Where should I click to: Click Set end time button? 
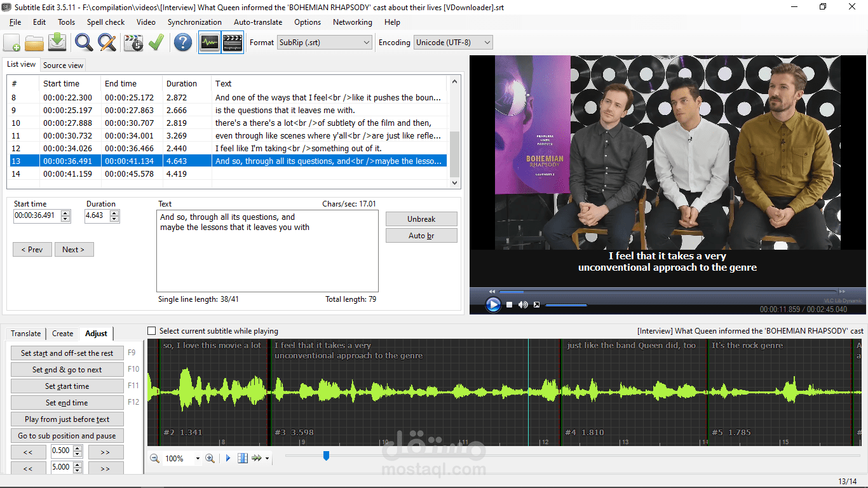pos(67,403)
